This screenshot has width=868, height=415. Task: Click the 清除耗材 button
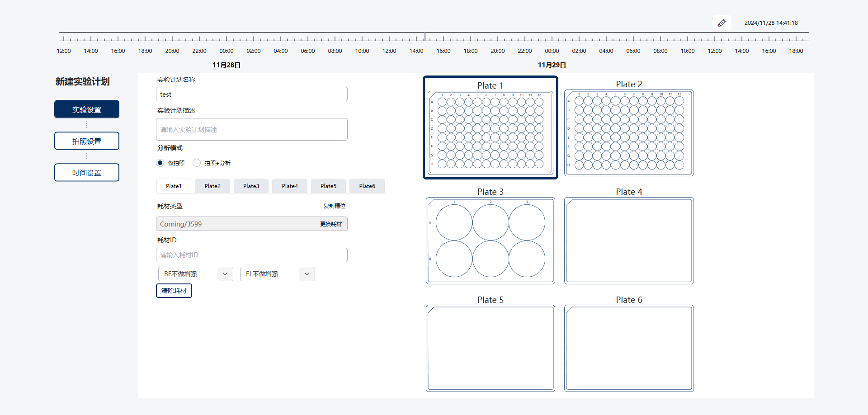pyautogui.click(x=174, y=291)
